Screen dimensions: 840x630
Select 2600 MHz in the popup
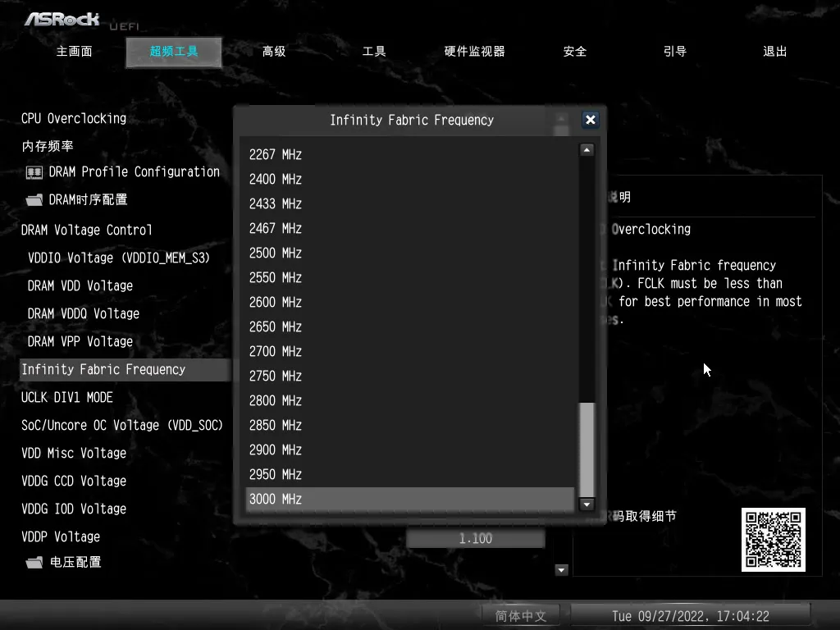pyautogui.click(x=410, y=303)
